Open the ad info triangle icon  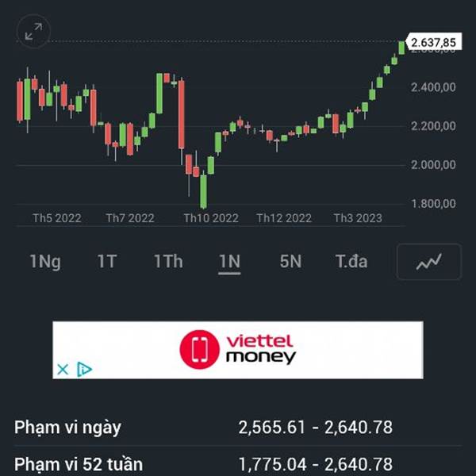tap(85, 369)
